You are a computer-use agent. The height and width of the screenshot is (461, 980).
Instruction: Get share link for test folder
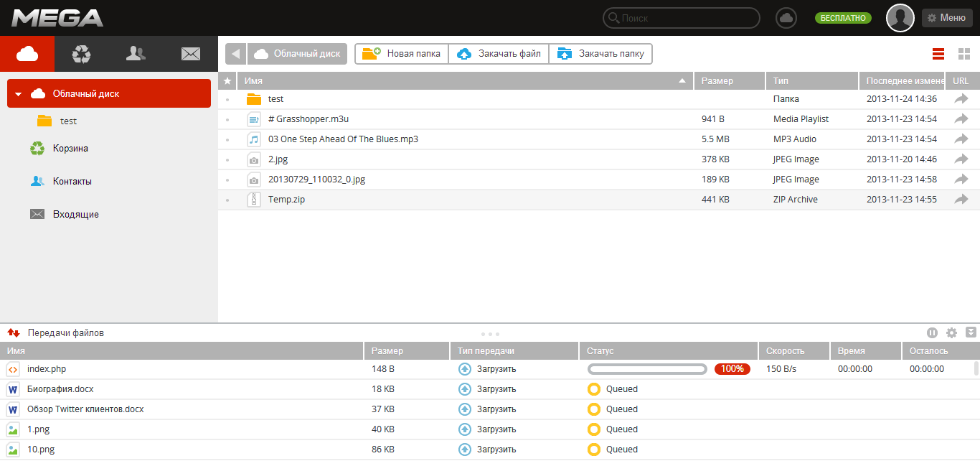[x=961, y=99]
